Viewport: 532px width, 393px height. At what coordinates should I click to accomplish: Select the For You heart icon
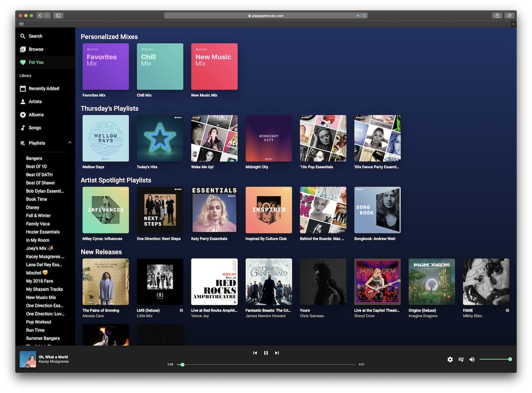coord(23,62)
